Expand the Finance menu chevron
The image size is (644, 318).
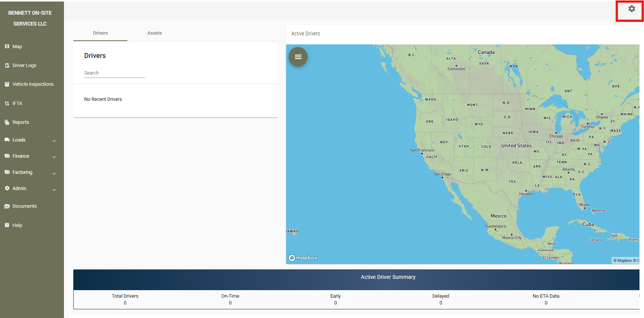click(x=54, y=157)
